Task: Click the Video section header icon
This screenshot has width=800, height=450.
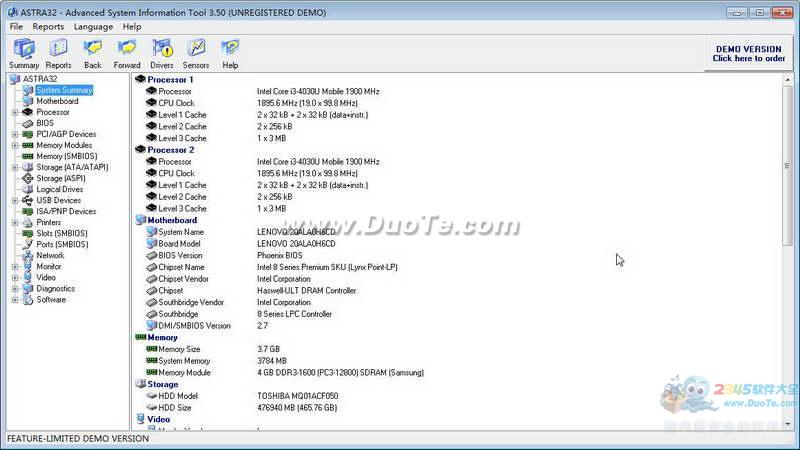Action: pyautogui.click(x=140, y=419)
